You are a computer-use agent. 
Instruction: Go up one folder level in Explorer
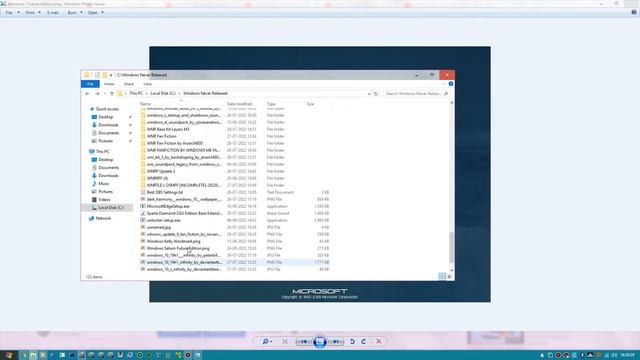tap(112, 93)
